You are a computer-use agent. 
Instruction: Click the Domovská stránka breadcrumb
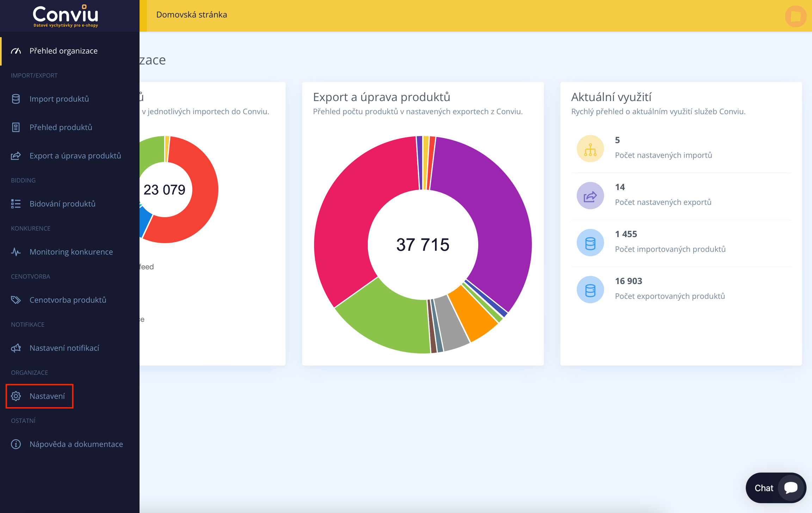191,15
